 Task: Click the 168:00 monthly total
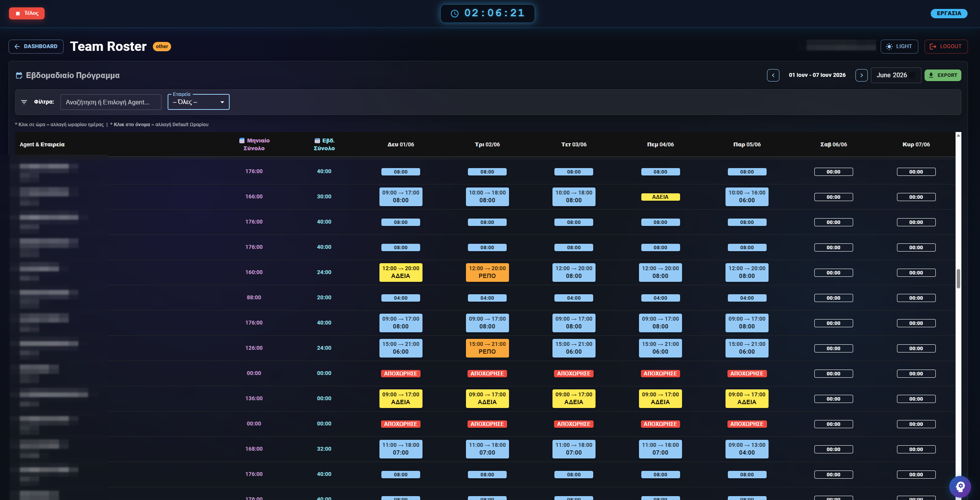(x=254, y=449)
